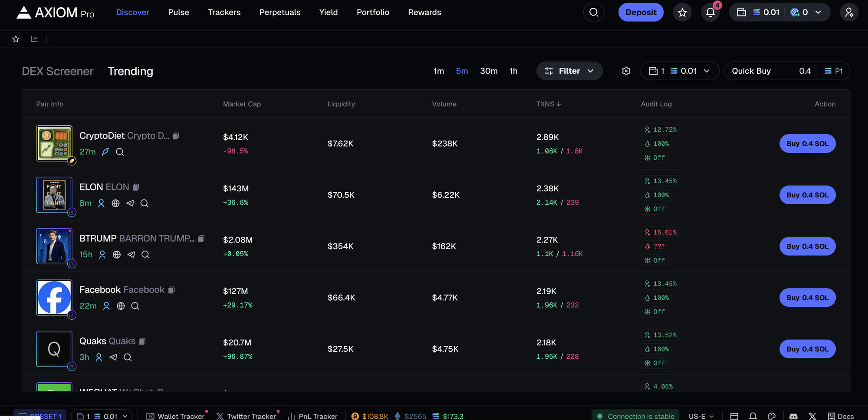This screenshot has height=420, width=868.
Task: Edit the Quick Buy amount field
Action: [x=805, y=71]
